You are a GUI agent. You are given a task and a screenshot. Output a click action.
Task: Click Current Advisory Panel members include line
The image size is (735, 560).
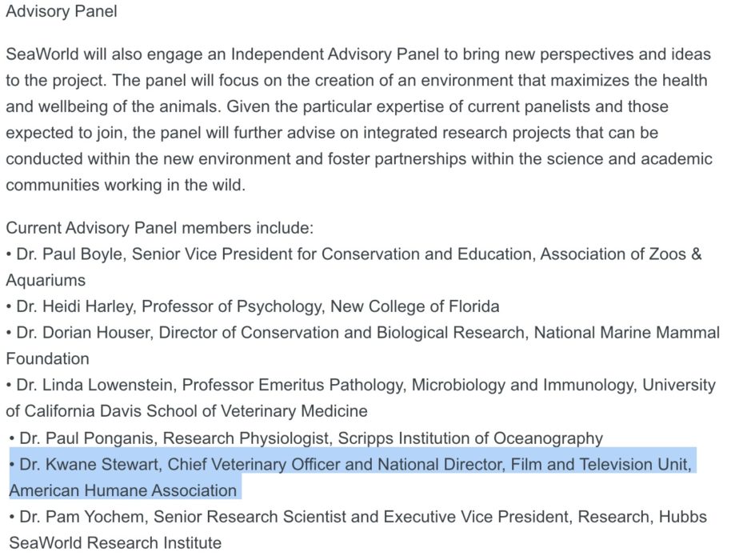(159, 228)
